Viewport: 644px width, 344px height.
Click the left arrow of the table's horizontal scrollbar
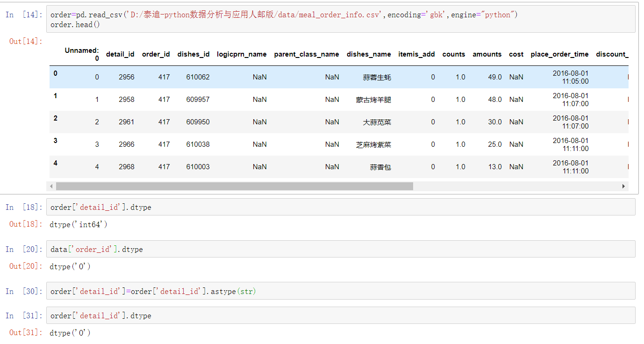(52, 186)
